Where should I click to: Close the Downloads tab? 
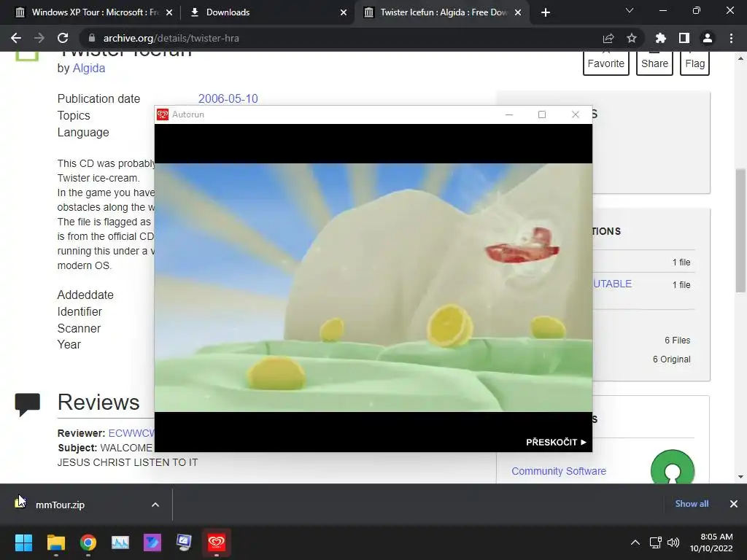(x=344, y=12)
